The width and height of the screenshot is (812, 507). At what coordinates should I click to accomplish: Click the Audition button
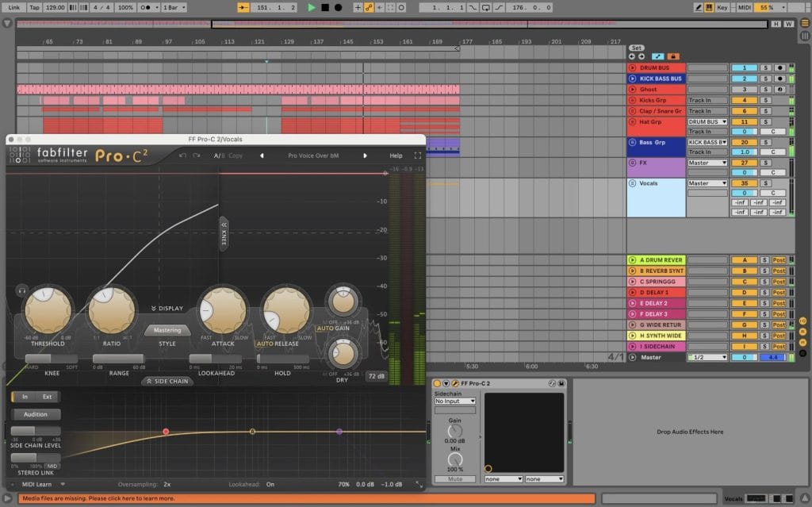[36, 414]
